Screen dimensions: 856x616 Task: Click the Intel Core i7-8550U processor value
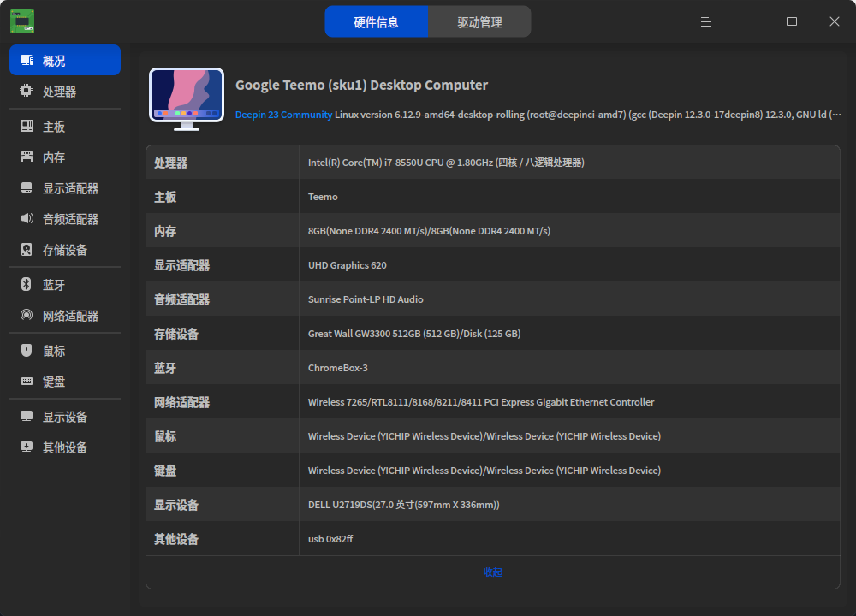(446, 163)
